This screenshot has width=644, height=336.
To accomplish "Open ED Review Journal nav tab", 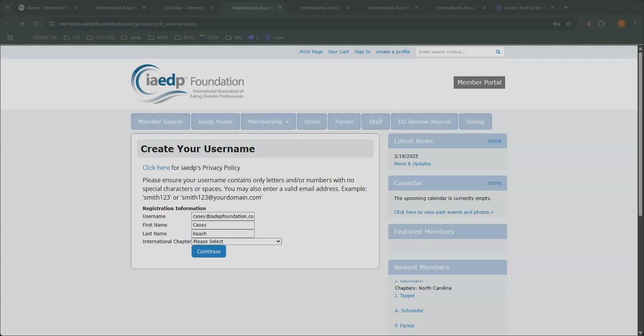I will (x=425, y=122).
